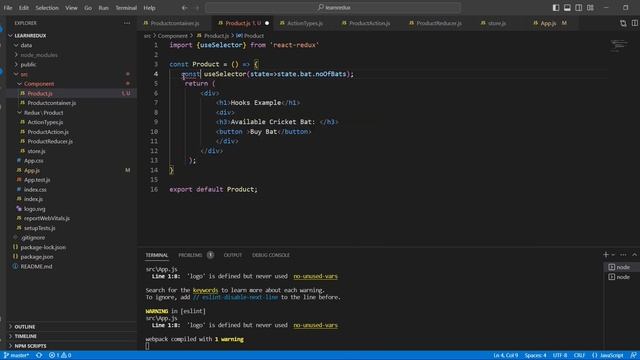
Task: Open the View menu
Action: click(x=71, y=7)
